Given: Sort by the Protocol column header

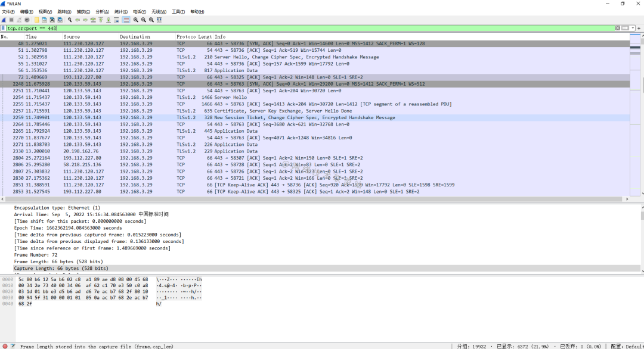Looking at the screenshot, I should click(x=186, y=36).
